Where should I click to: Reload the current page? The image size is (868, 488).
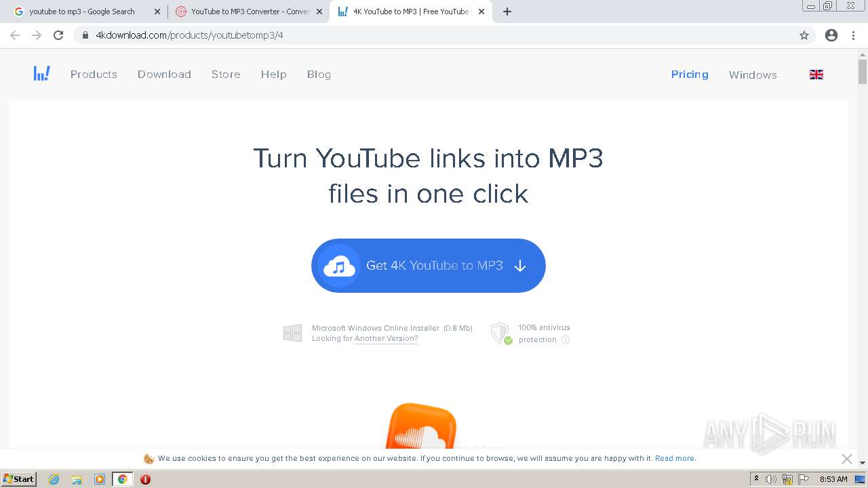click(x=58, y=35)
